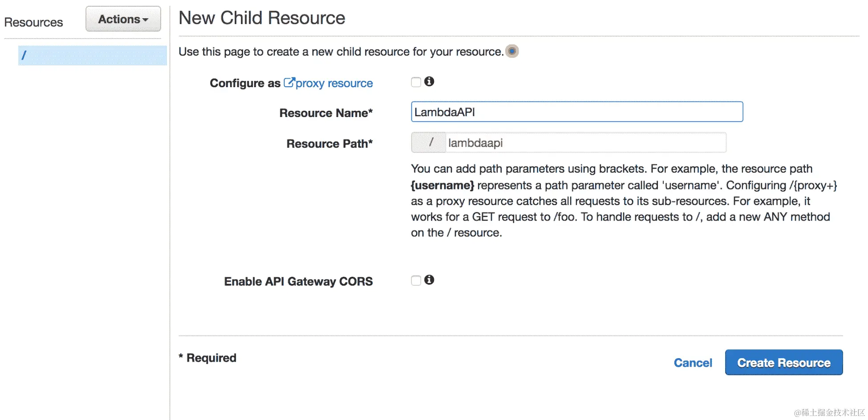Enable the Configure as proxy resource checkbox
This screenshot has height=420, width=868.
point(416,82)
